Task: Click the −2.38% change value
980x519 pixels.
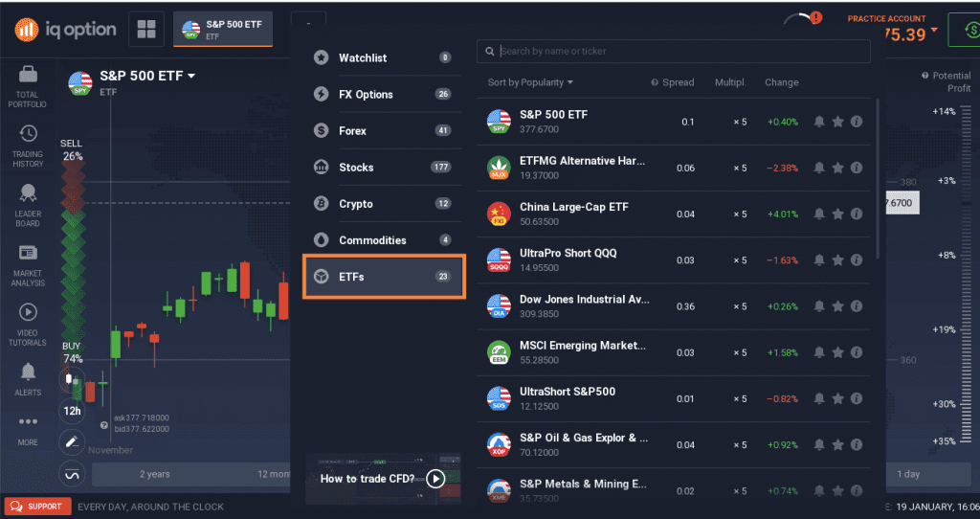Action: point(783,168)
